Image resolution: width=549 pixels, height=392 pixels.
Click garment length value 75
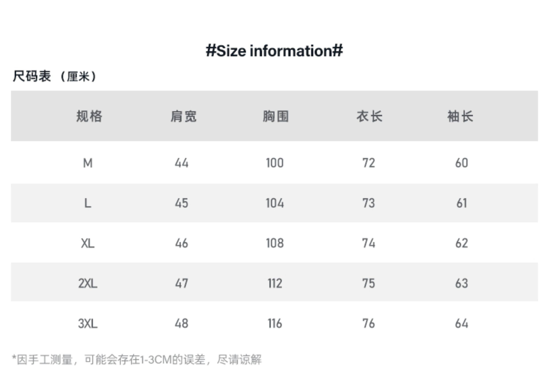369,283
